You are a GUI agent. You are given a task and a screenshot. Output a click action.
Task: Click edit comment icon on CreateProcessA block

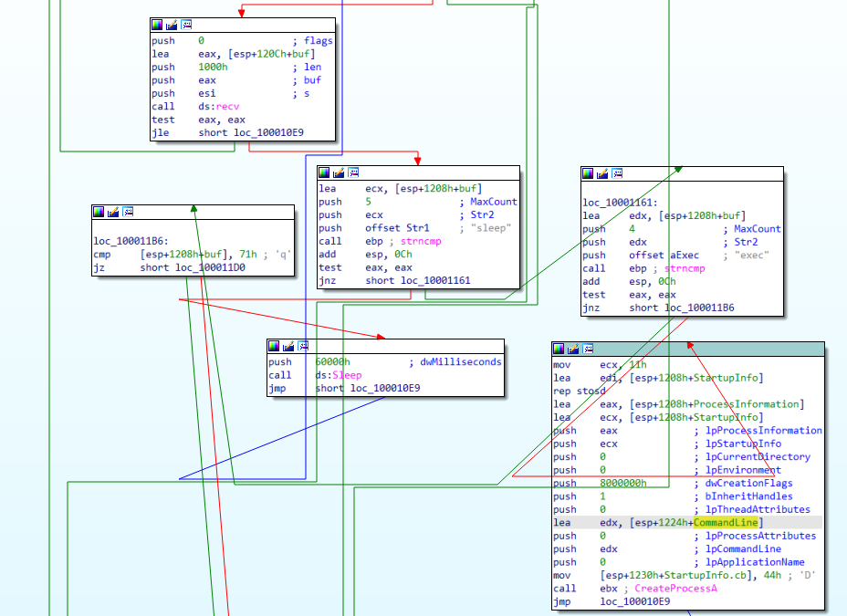(573, 349)
